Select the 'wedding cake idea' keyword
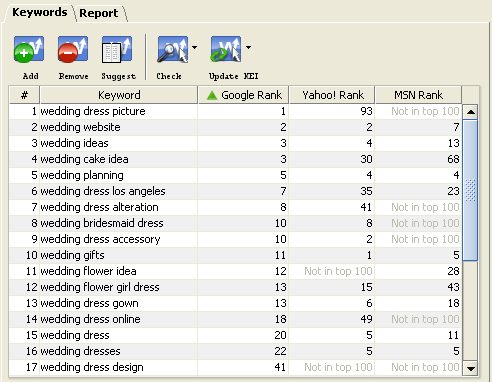The height and width of the screenshot is (382, 492). [84, 159]
